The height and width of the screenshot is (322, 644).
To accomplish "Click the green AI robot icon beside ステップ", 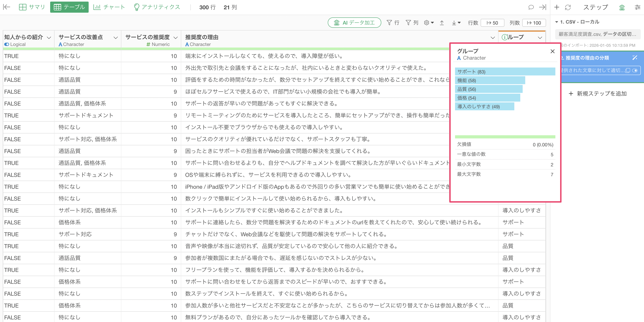I will coord(622,7).
